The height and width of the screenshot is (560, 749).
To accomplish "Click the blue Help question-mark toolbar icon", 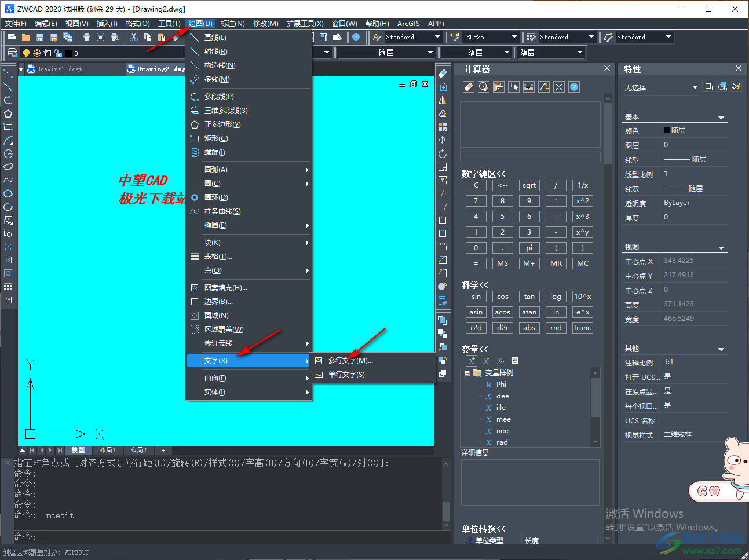I will click(x=356, y=37).
